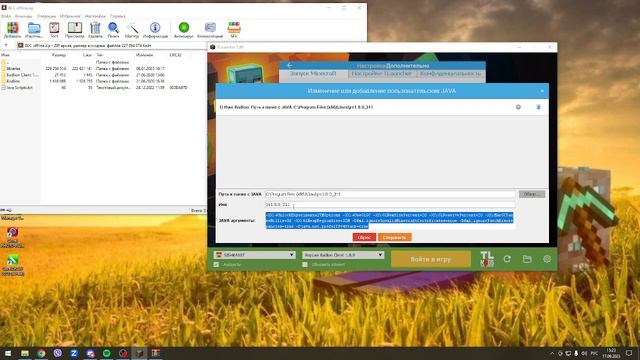The image size is (640, 360).
Task: Open Viber from the taskbar
Action: click(58, 353)
